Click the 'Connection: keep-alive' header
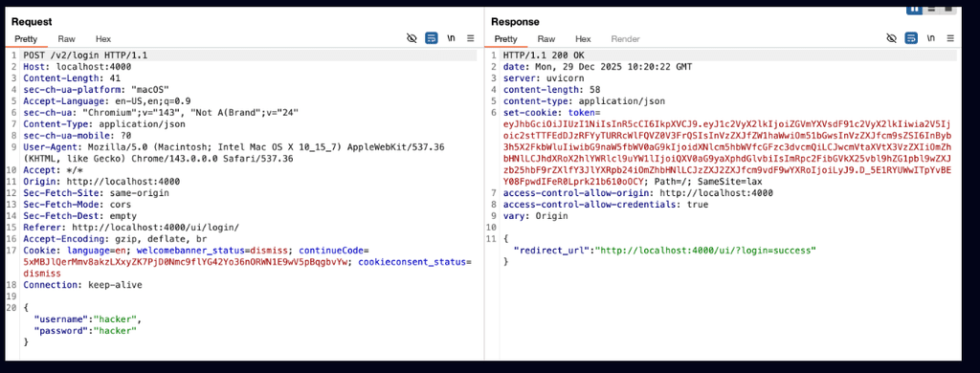 pos(82,285)
